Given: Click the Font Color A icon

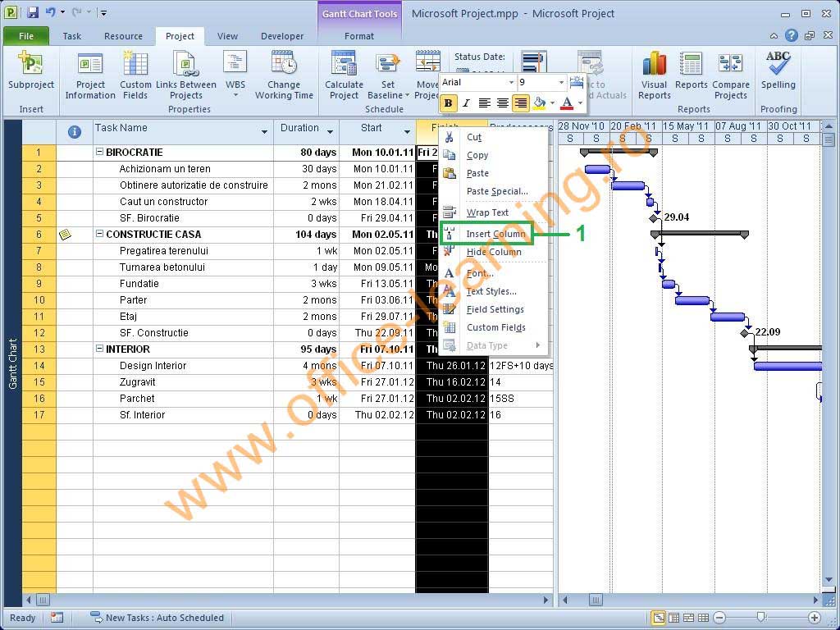Looking at the screenshot, I should pyautogui.click(x=568, y=103).
